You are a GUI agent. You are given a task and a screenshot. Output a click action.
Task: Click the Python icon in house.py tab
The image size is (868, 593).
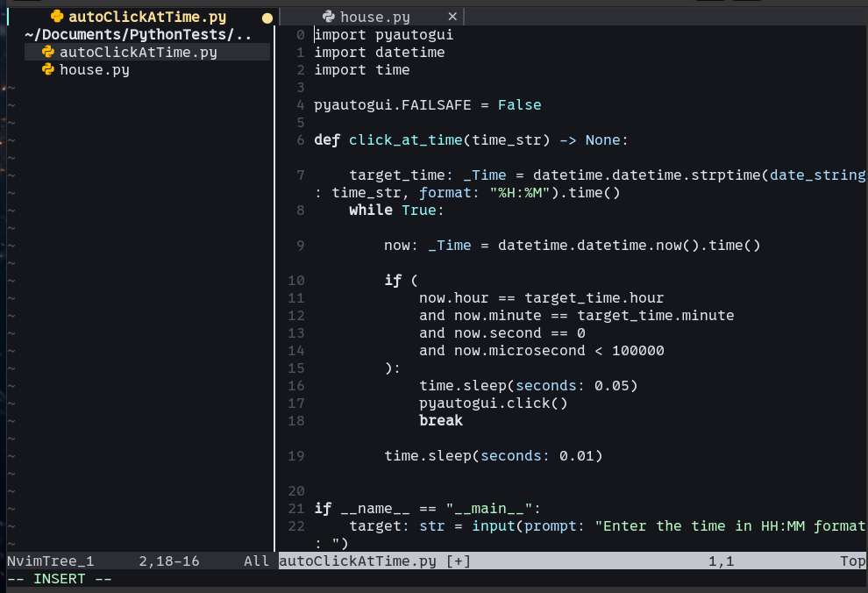[328, 17]
